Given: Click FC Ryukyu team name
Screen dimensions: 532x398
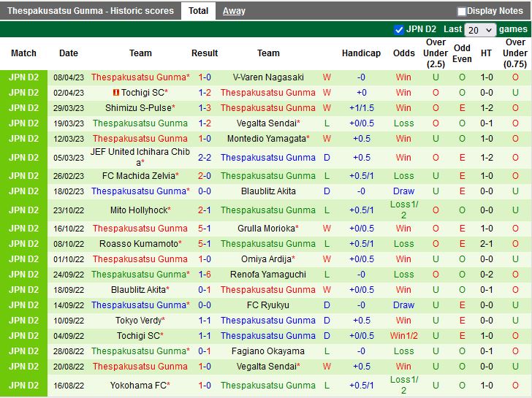Looking at the screenshot, I should coord(268,305).
